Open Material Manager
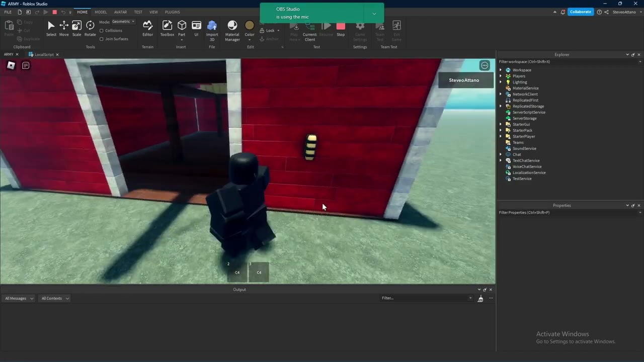 [x=232, y=30]
